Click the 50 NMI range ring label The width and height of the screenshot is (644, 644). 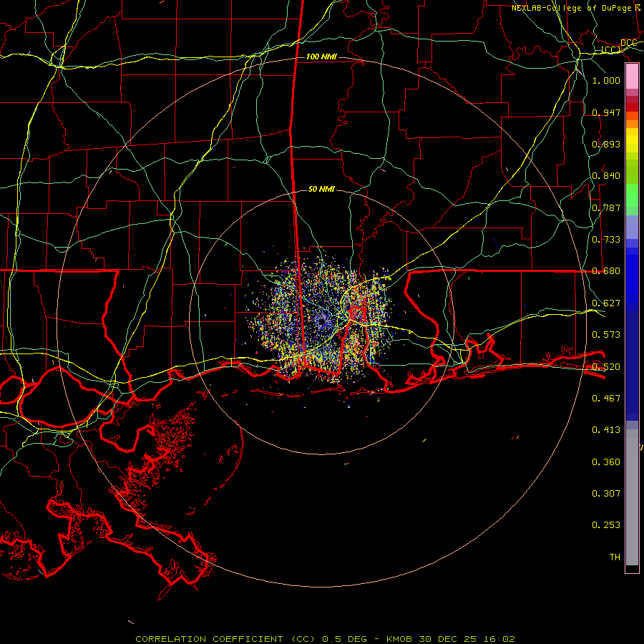coord(321,189)
